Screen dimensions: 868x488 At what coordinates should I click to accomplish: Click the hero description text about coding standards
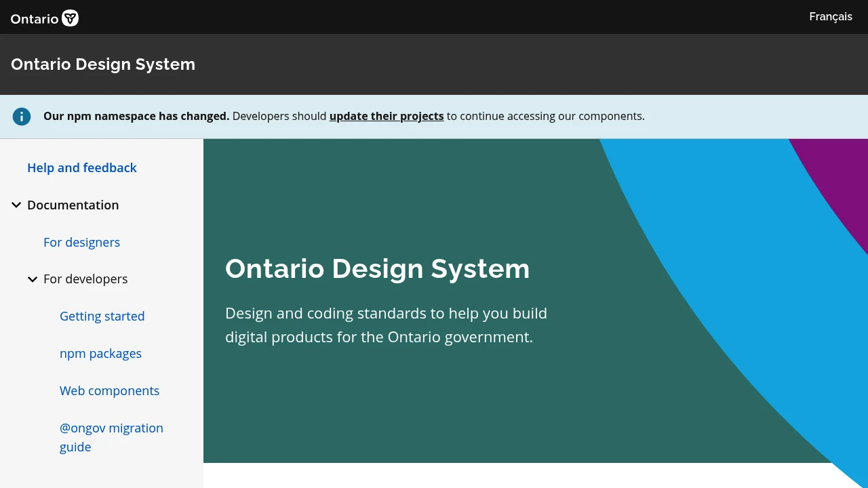(x=386, y=325)
